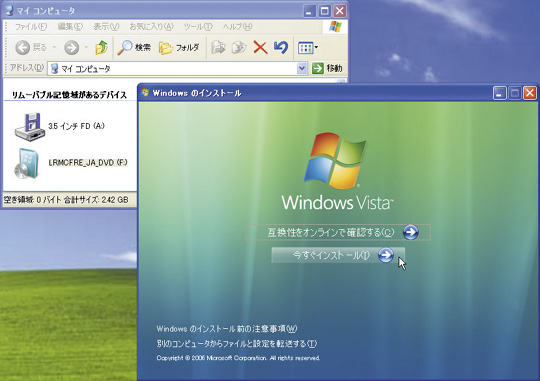Open the ツール(T) menu
Screen dimensions: 540x381
click(x=198, y=27)
